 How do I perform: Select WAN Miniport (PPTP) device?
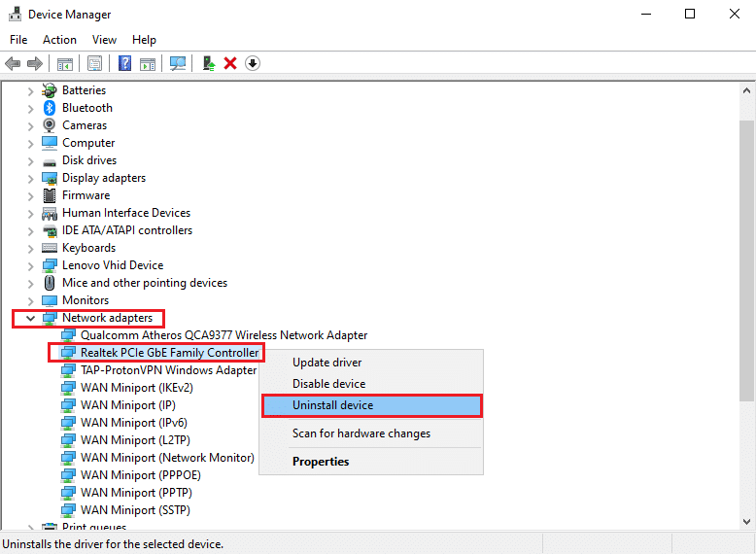[131, 493]
